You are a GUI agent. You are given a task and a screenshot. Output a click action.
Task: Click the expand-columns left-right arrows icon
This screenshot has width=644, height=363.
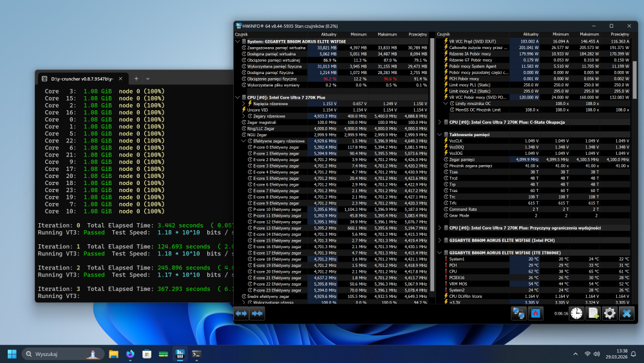[x=241, y=313]
